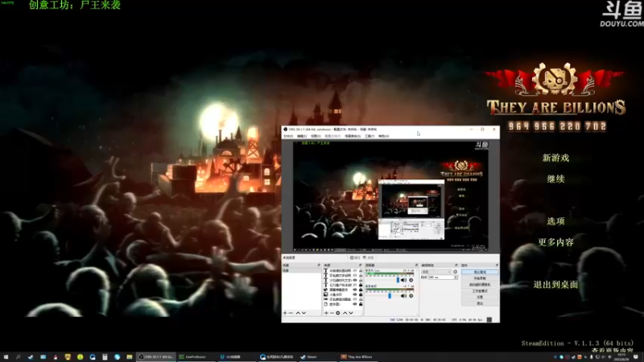Toggle visibility of second text source
Screen dimensions: 644x362
click(x=355, y=275)
